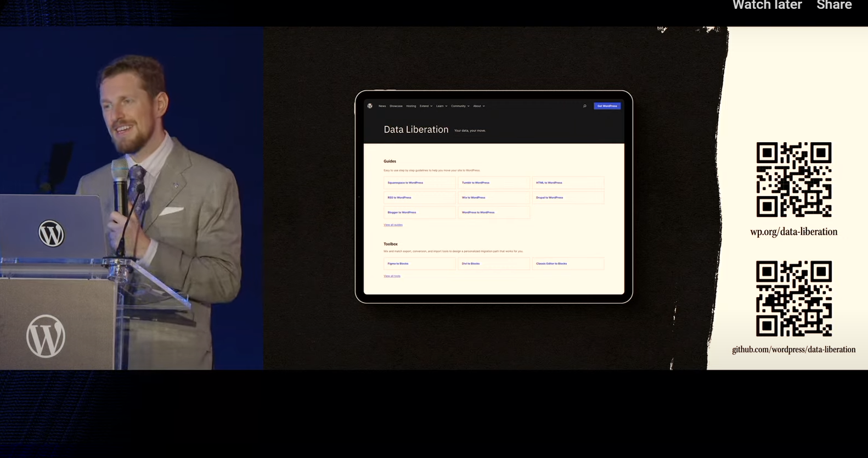Viewport: 868px width, 458px height.
Task: Click the Data Liberation page heading
Action: [416, 130]
